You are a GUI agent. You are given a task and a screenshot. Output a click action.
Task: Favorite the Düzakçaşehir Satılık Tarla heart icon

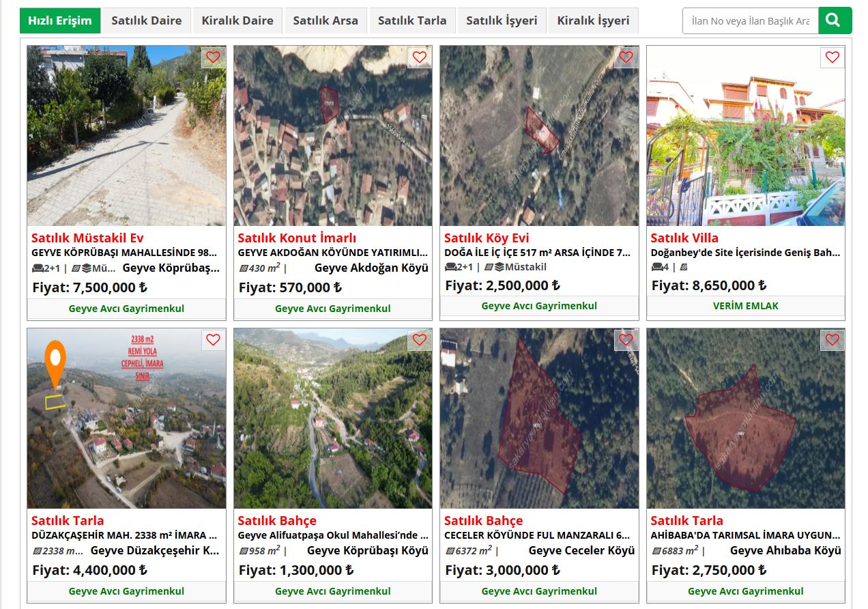coord(213,340)
